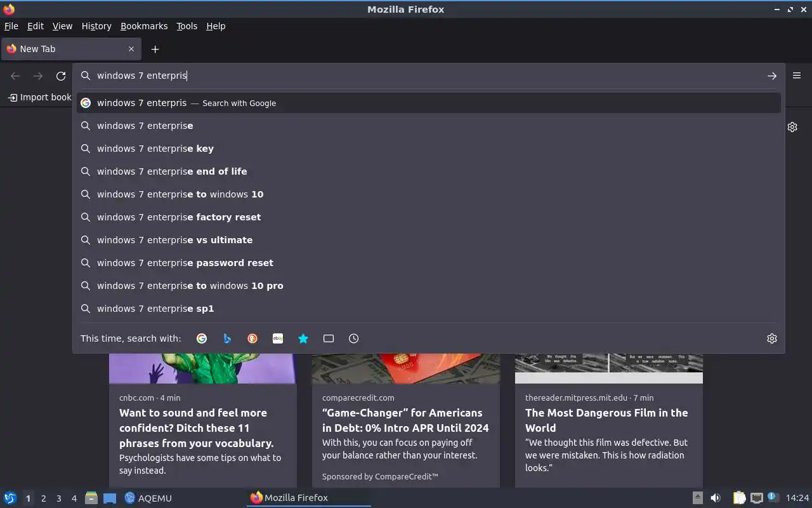Reload the current page

tap(61, 76)
